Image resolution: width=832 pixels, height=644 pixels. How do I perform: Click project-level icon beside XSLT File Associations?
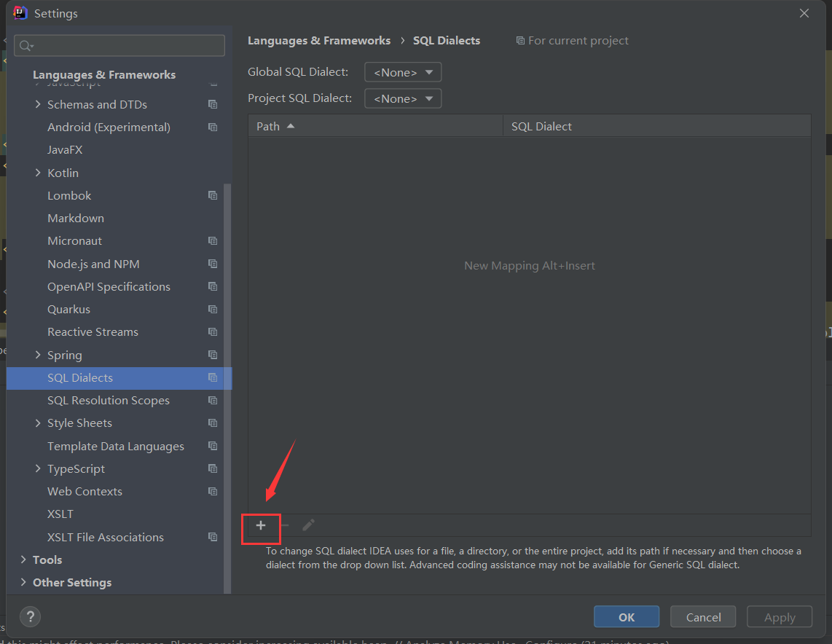(x=213, y=538)
